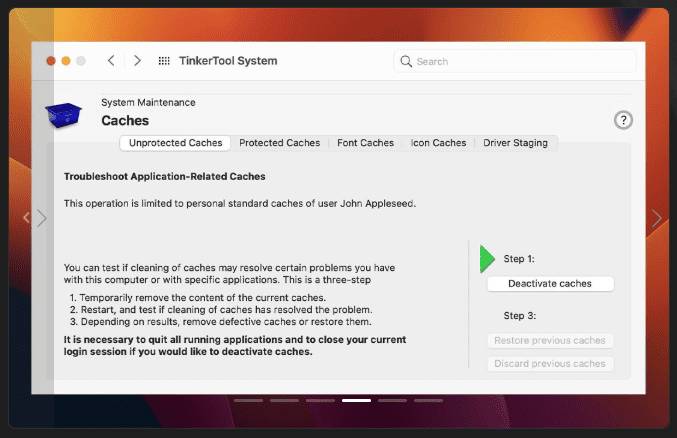Click list item Temporarily remove the content
The height and width of the screenshot is (438, 677).
198,298
